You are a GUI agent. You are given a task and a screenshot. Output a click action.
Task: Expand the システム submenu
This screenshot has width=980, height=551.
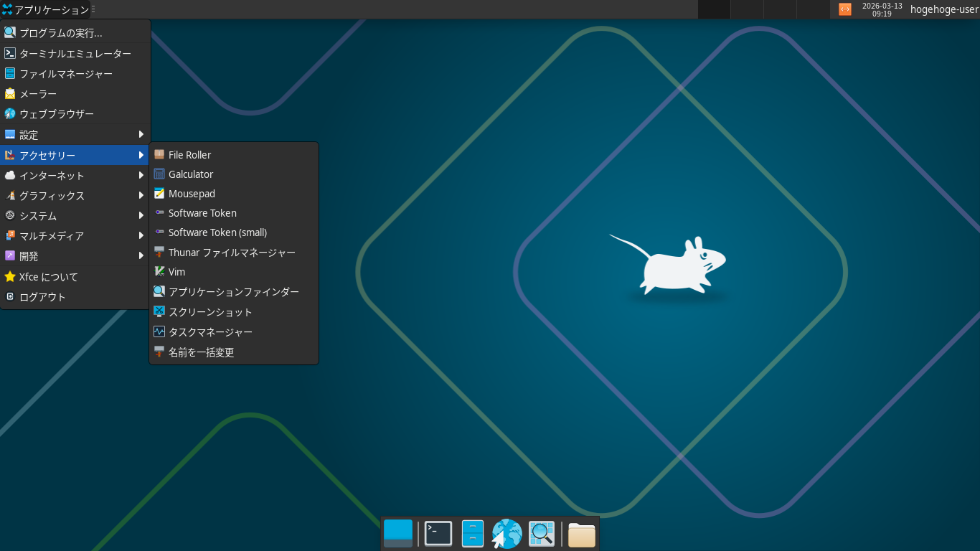(72, 215)
